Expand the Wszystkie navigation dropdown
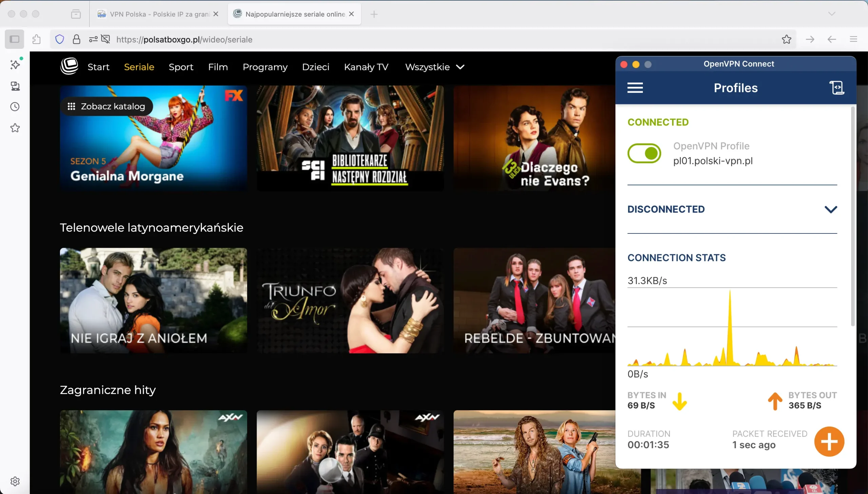Viewport: 868px width, 494px height. (434, 67)
